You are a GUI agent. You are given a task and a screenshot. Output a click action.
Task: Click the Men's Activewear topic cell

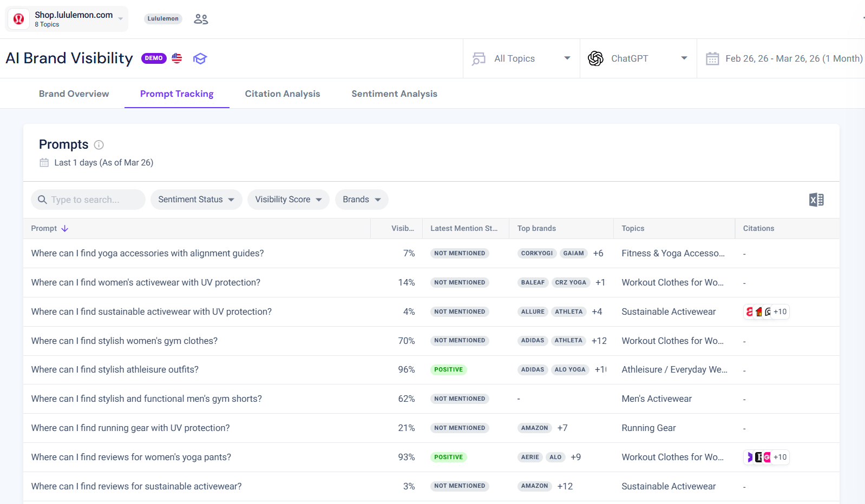point(657,399)
